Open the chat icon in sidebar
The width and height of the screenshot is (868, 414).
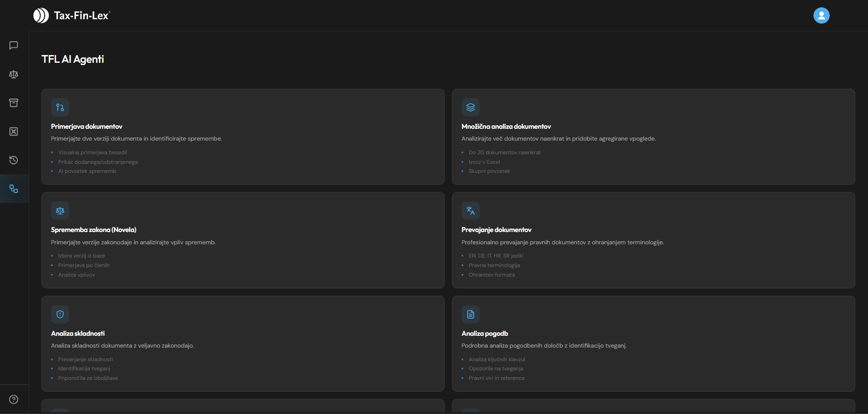tap(14, 45)
